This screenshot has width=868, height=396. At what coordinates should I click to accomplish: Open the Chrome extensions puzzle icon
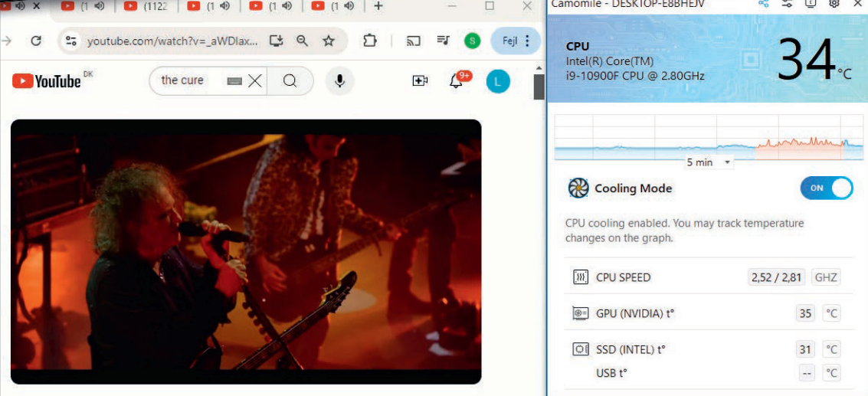tap(370, 41)
